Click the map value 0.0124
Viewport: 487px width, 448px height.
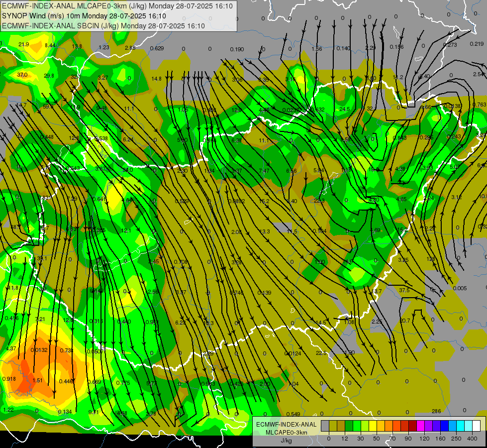[x=292, y=353]
